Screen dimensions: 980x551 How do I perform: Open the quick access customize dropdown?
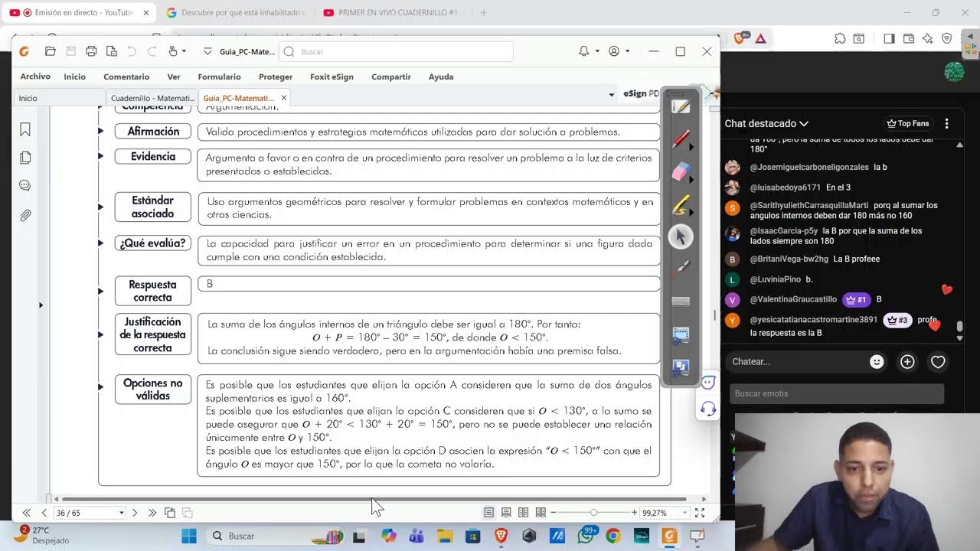click(x=207, y=51)
